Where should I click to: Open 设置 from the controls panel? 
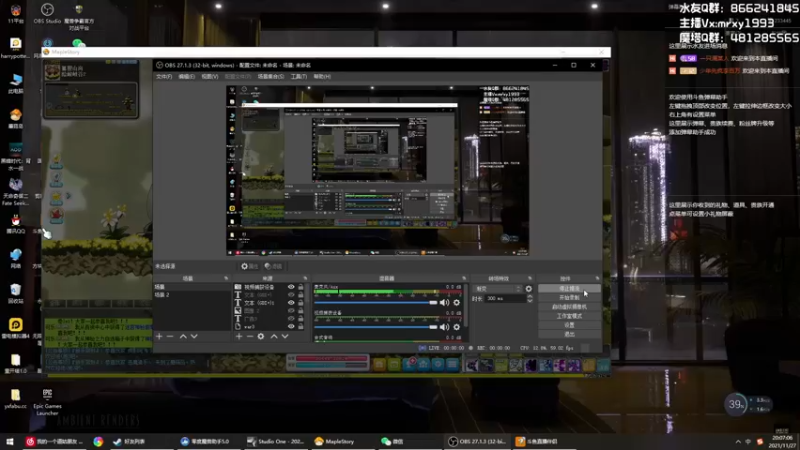coord(569,325)
